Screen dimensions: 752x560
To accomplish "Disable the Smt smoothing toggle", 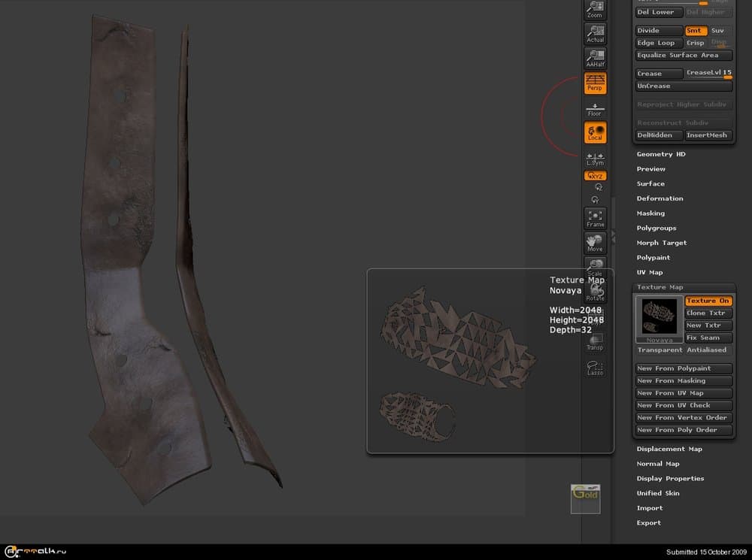I will coord(695,31).
